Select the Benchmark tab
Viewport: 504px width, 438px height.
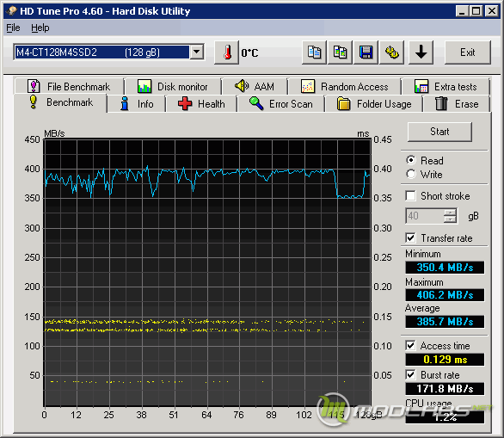tap(61, 102)
